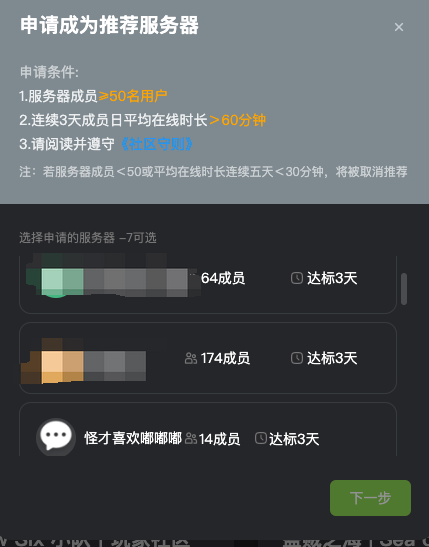This screenshot has width=429, height=547.
Task: Open the 《社区守则》 link
Action: 157,144
